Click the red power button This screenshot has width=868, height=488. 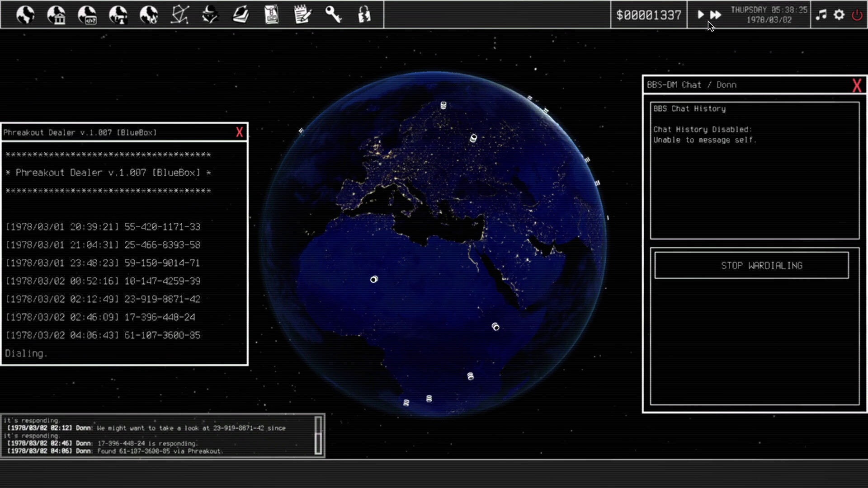(857, 15)
